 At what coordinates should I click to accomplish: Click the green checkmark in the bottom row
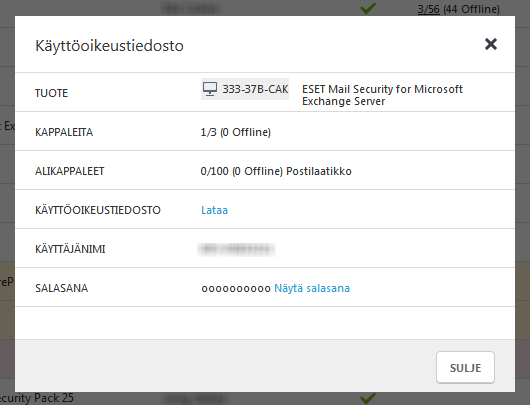368,398
